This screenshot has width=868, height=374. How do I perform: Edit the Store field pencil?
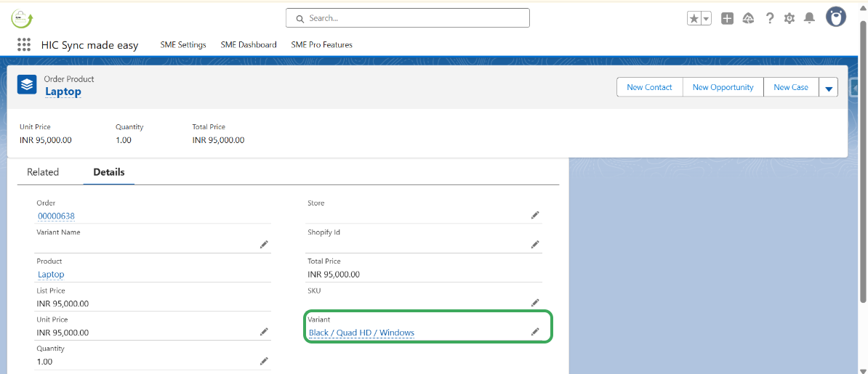[x=535, y=216]
